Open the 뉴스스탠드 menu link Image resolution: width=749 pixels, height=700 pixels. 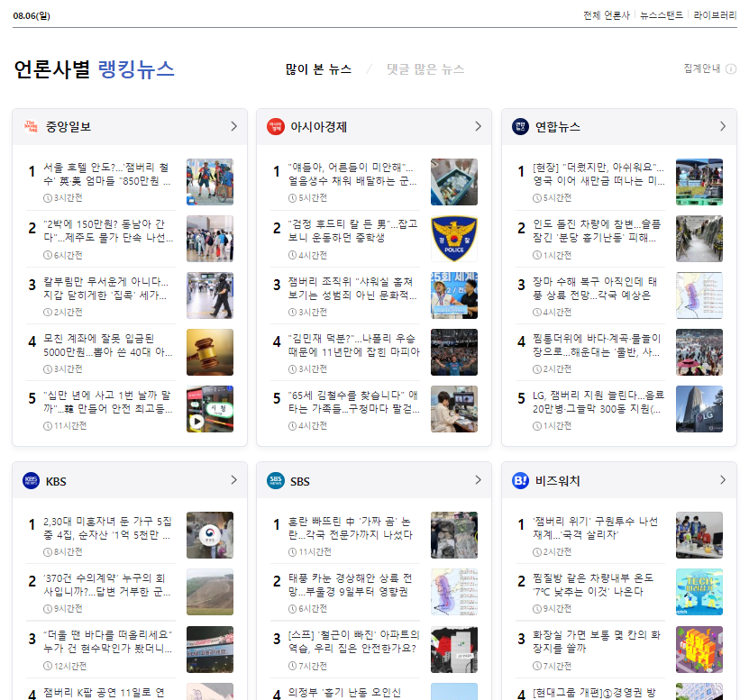(662, 15)
